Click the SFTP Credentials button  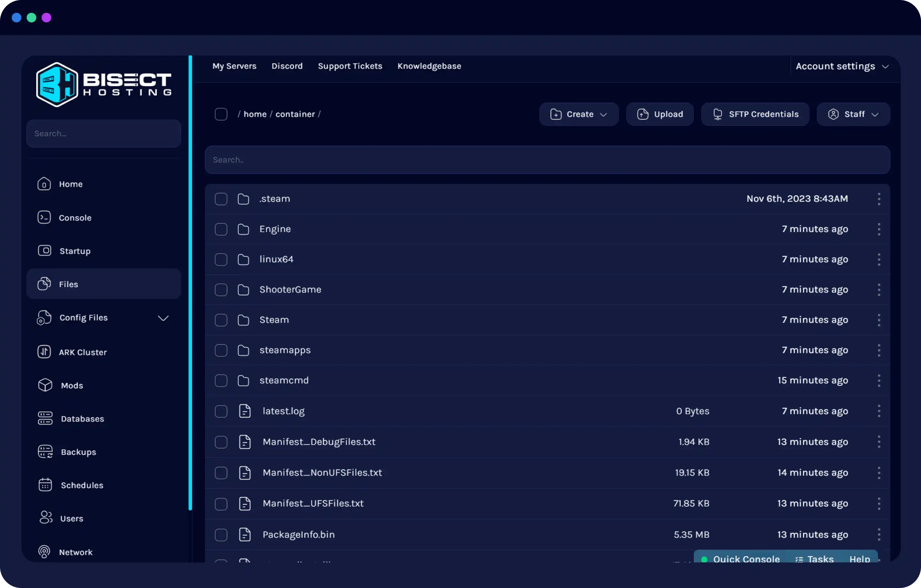755,114
